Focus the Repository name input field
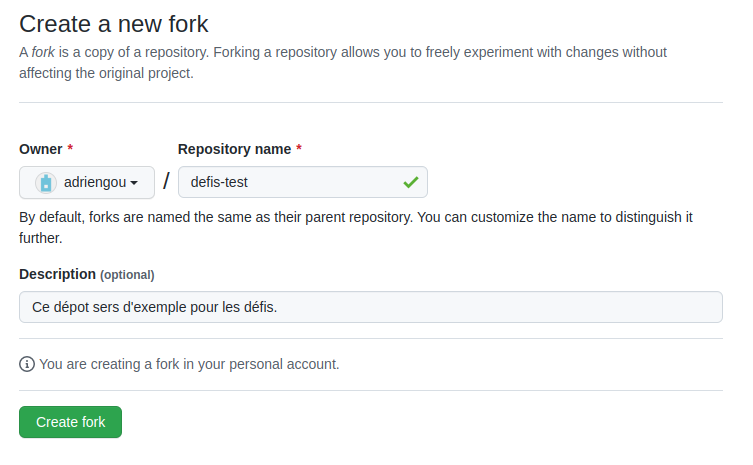The width and height of the screenshot is (753, 465). tap(300, 182)
